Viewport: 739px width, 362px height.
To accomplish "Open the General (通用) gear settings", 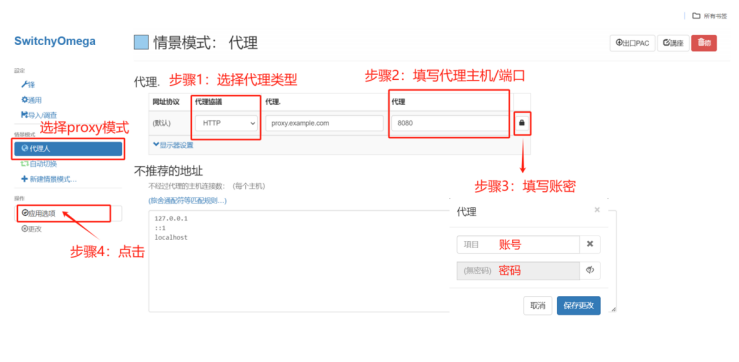I will pyautogui.click(x=32, y=100).
